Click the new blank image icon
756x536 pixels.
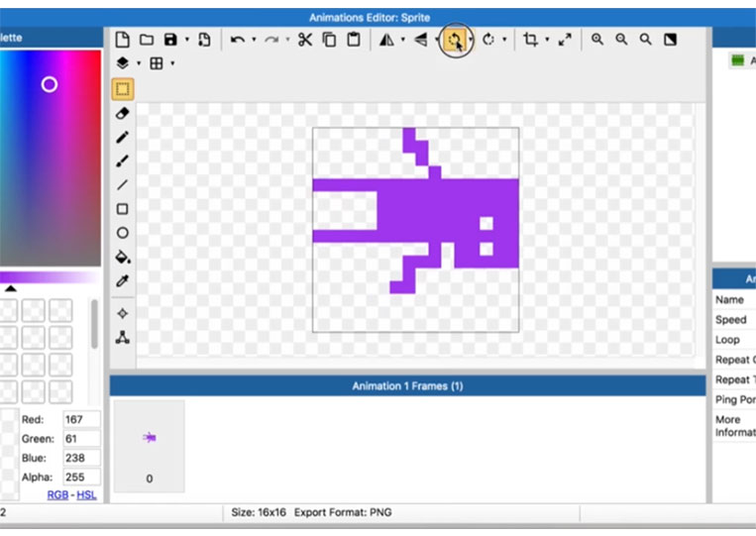pos(123,40)
